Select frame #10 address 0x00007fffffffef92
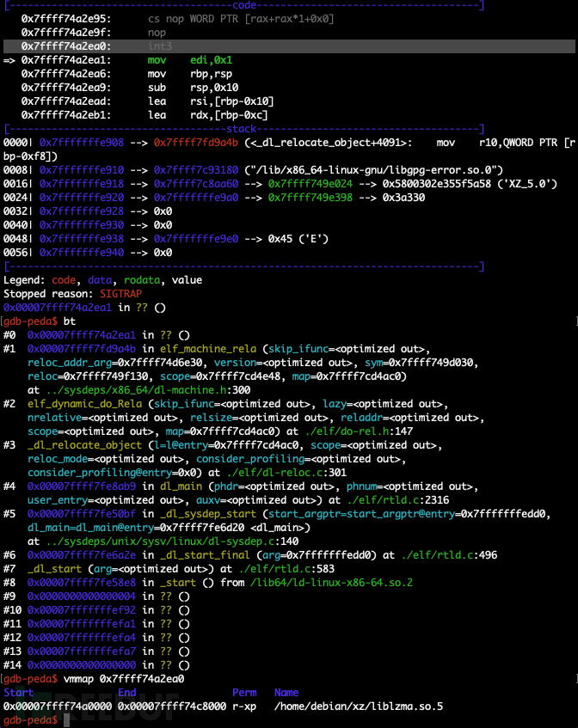 pyautogui.click(x=82, y=610)
